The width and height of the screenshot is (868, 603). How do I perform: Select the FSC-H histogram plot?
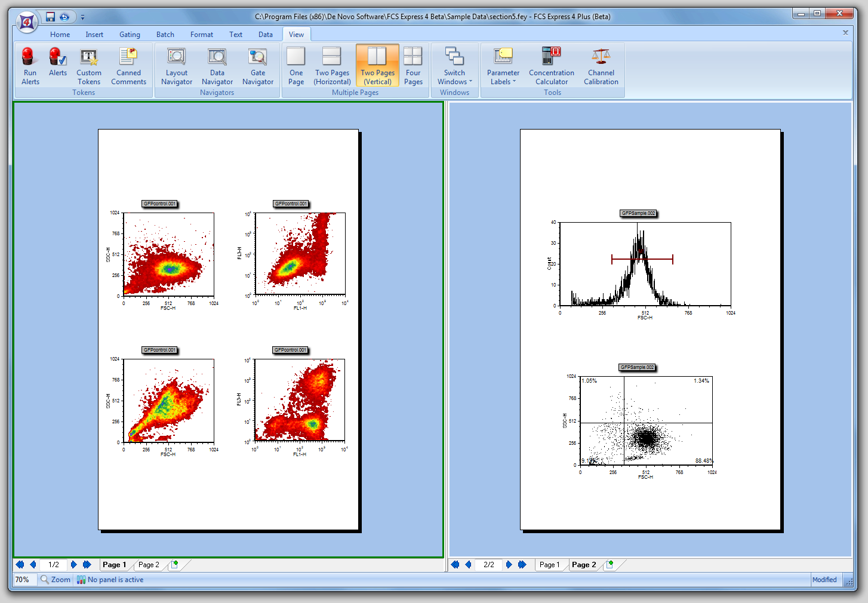click(x=645, y=264)
